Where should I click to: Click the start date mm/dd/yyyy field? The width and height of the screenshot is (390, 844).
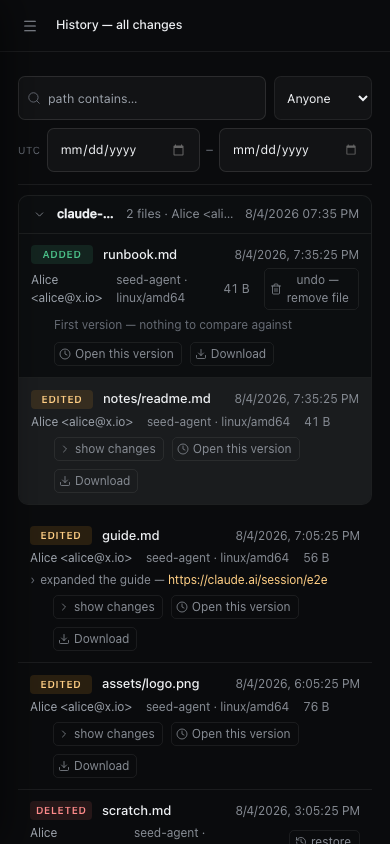point(123,150)
